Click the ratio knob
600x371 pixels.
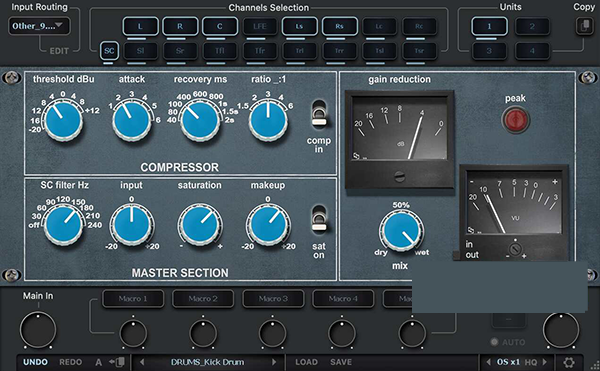pyautogui.click(x=268, y=120)
